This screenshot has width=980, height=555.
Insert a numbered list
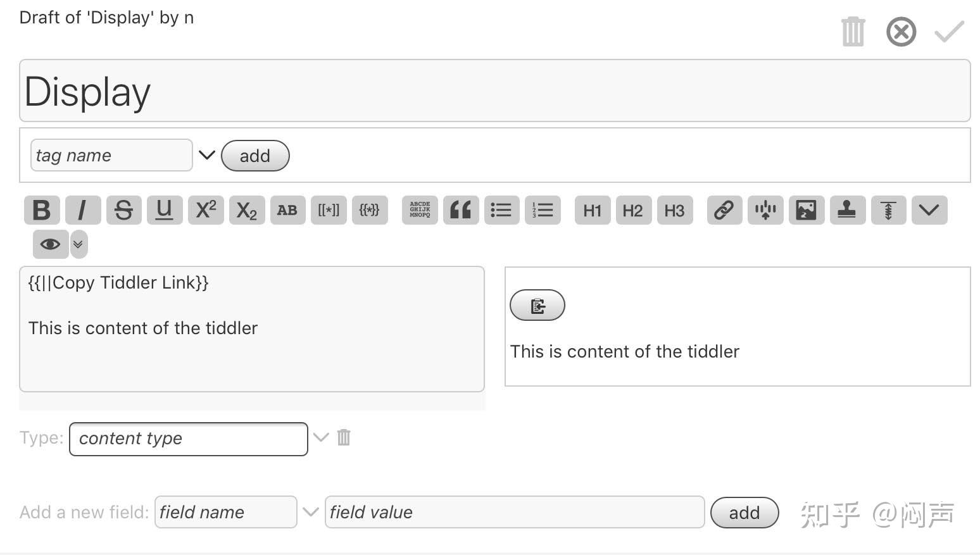[543, 210]
